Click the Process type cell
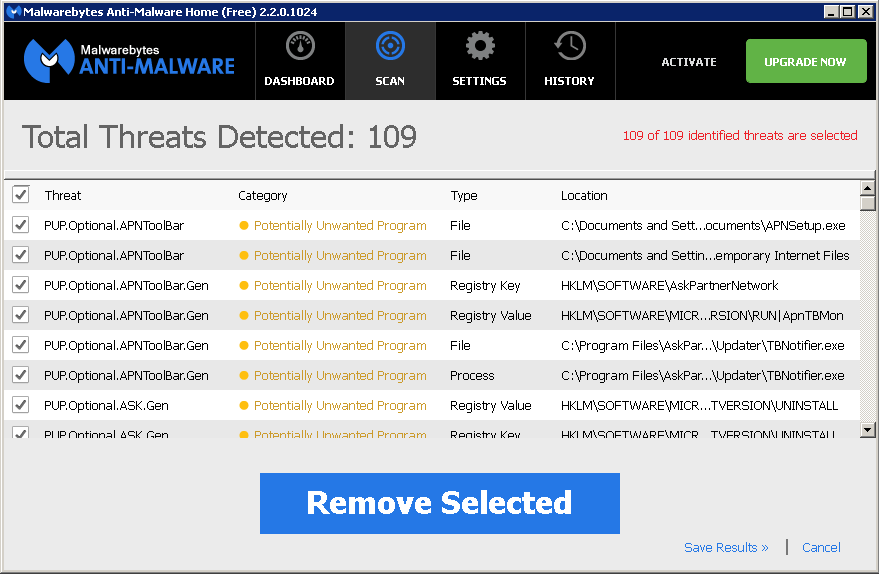The height and width of the screenshot is (574, 879). pyautogui.click(x=472, y=376)
